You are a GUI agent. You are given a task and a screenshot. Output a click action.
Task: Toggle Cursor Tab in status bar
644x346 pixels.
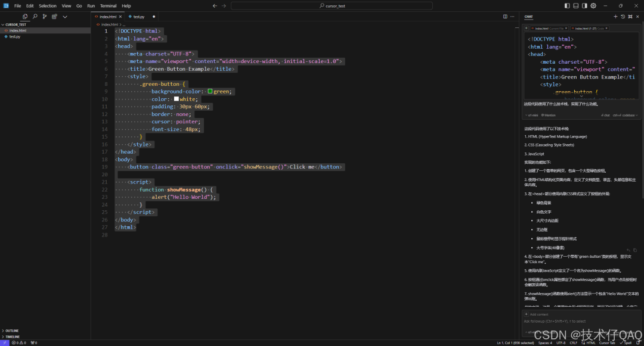(607, 342)
